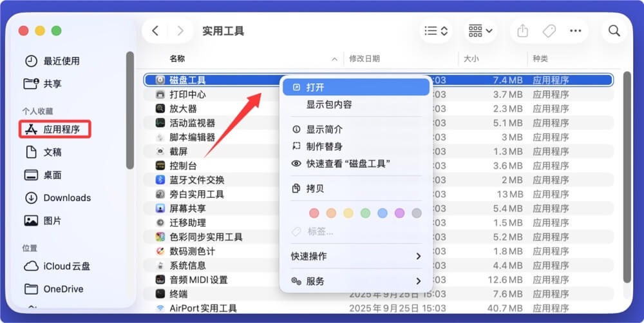The image size is (644, 323).
Task: Sort by the 名称 column header
Action: click(x=177, y=59)
